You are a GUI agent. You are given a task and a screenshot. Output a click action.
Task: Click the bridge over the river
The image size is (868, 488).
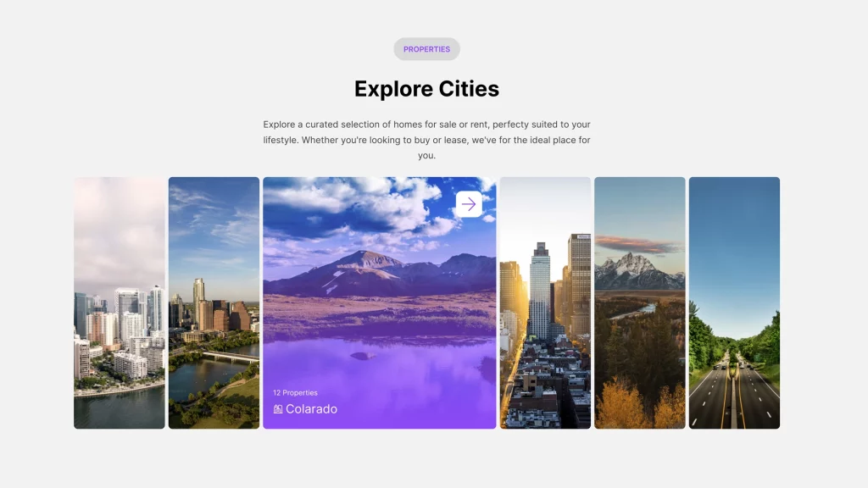[227, 357]
